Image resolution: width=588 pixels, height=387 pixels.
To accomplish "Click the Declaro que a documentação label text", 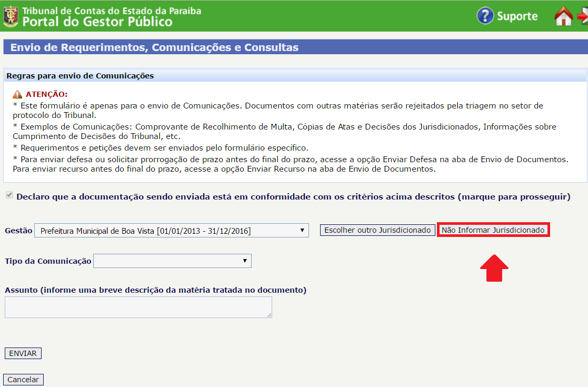I will coord(293,197).
